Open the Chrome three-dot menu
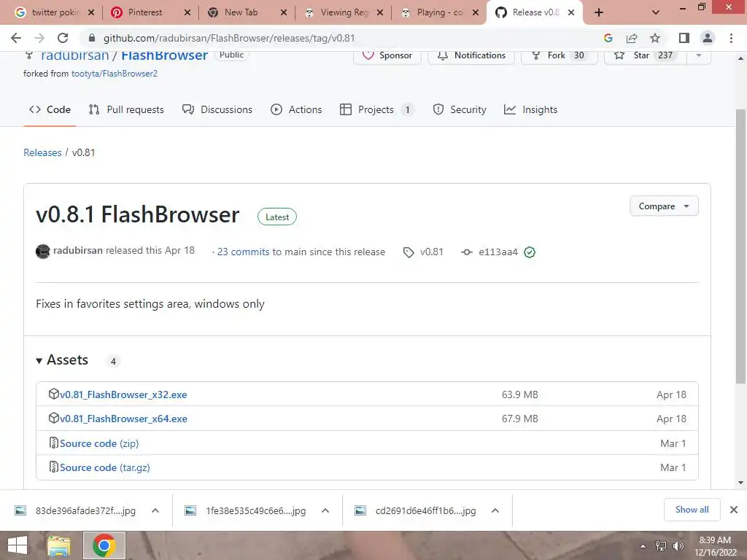Viewport: 747px width, 560px height. pos(731,38)
